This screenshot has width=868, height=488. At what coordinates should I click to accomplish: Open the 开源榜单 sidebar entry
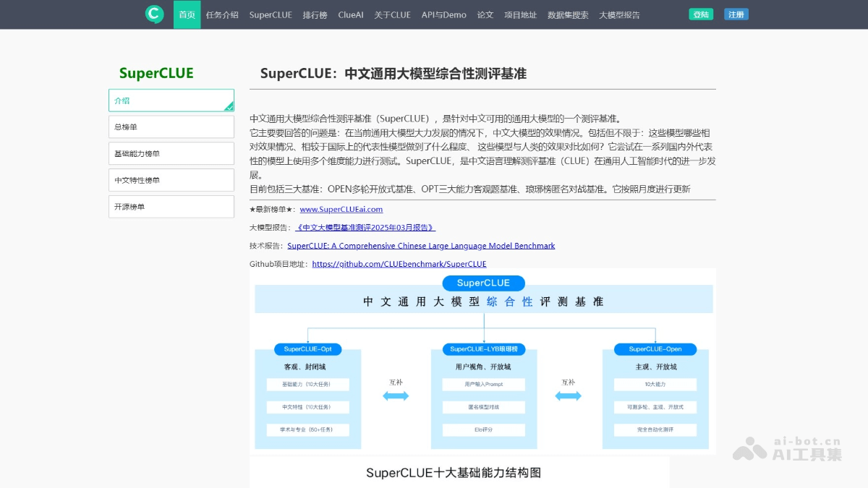[x=171, y=207]
